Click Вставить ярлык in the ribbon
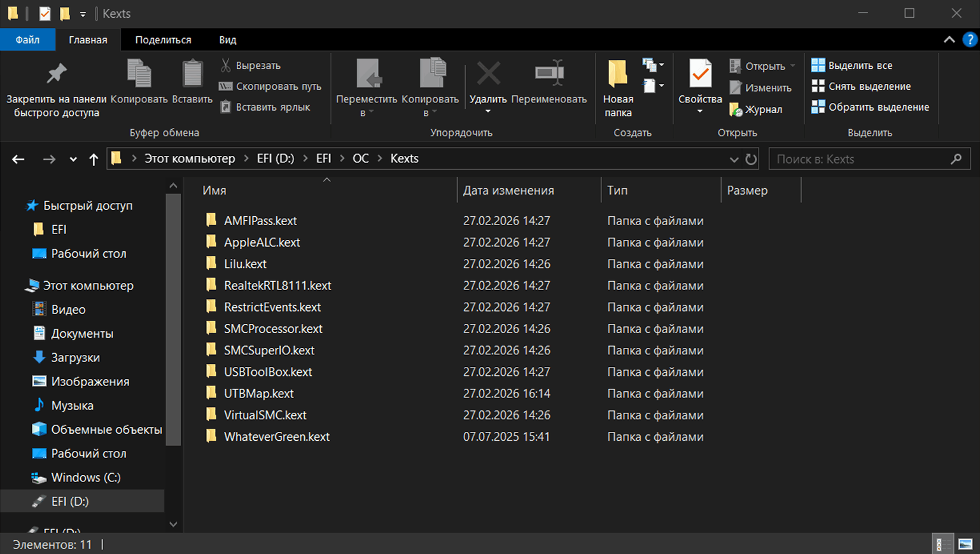Image resolution: width=980 pixels, height=554 pixels. [x=265, y=107]
